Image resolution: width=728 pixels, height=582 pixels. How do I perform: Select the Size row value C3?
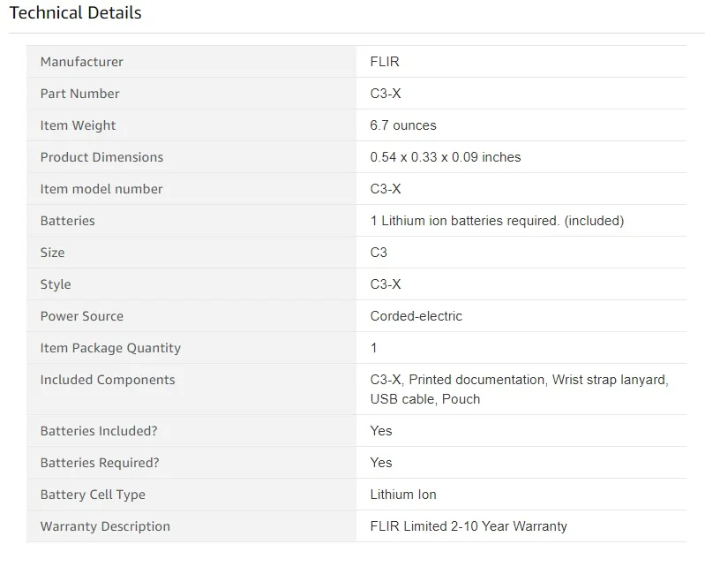379,253
